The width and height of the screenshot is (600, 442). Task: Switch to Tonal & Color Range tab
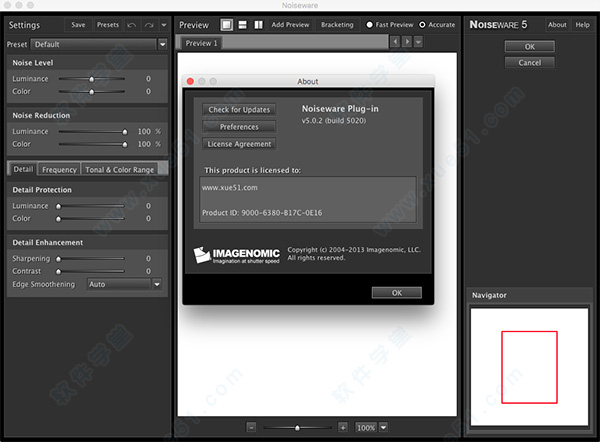(120, 170)
